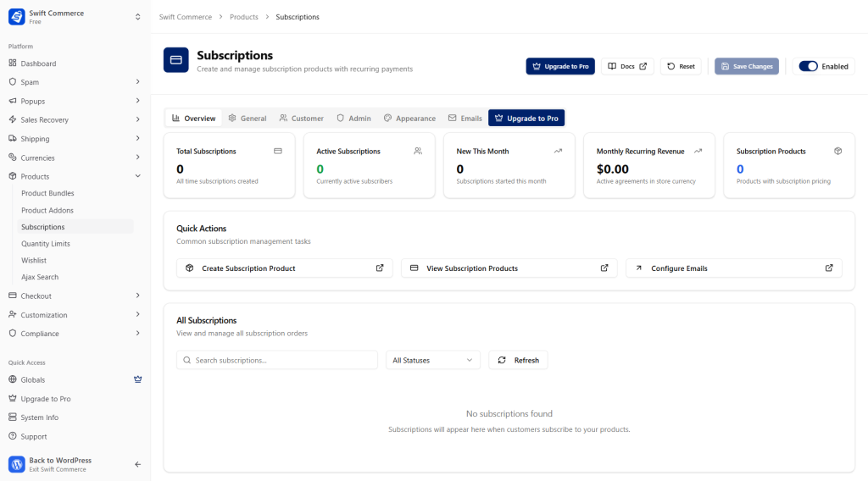Click the Support help icon
Viewport: 868px width, 481px height.
[13, 436]
